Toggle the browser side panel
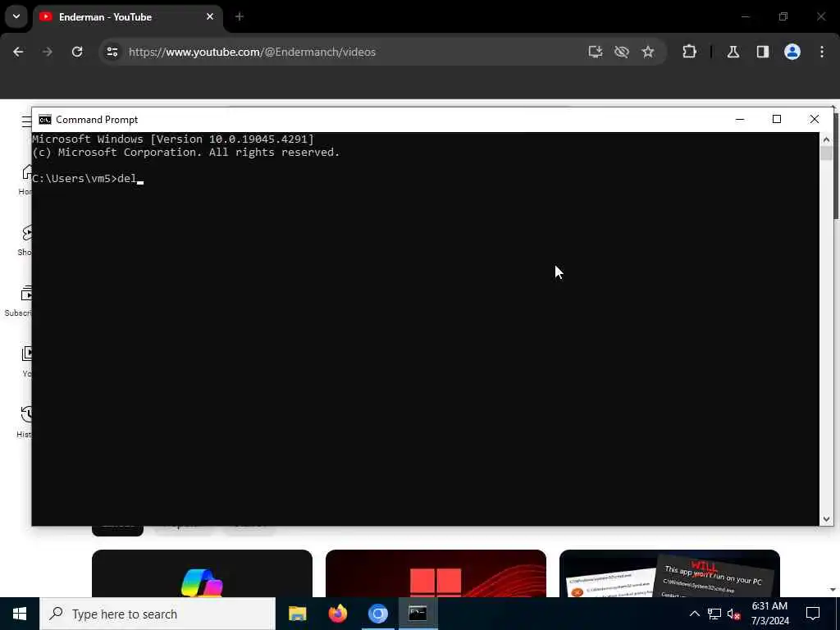The height and width of the screenshot is (630, 840). click(x=762, y=52)
